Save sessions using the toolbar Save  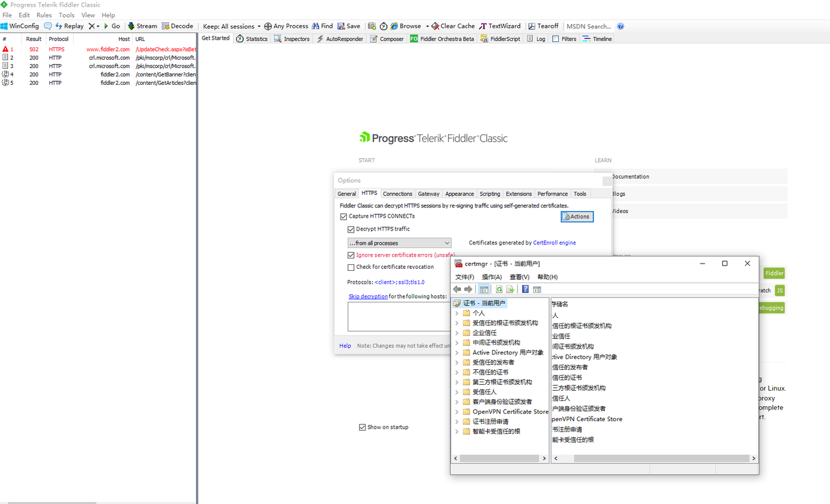pos(349,27)
